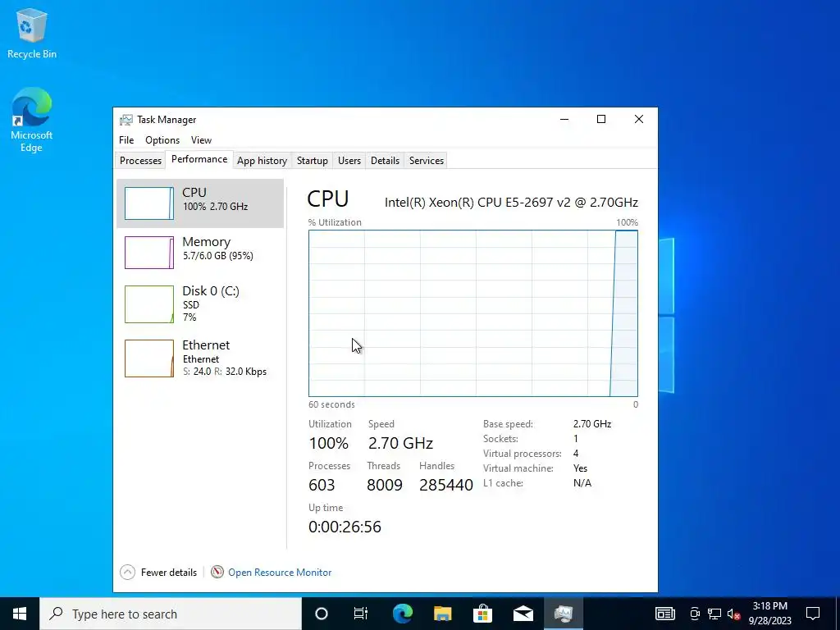Switch to the Details tab
Image resolution: width=840 pixels, height=630 pixels.
click(x=385, y=160)
